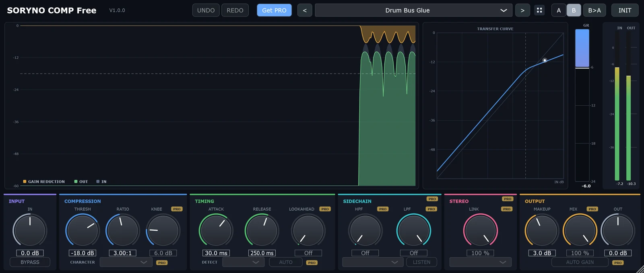
Task: Toggle the BYPASS button
Action: point(30,262)
